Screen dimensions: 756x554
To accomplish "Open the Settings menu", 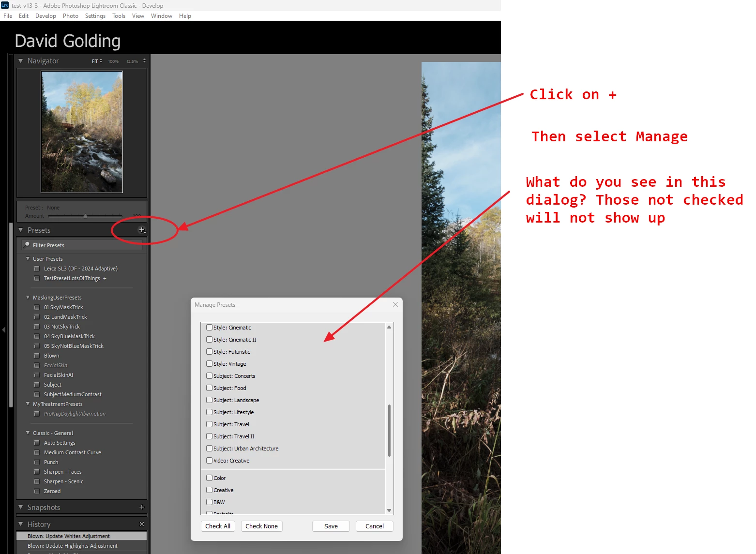I will (95, 16).
